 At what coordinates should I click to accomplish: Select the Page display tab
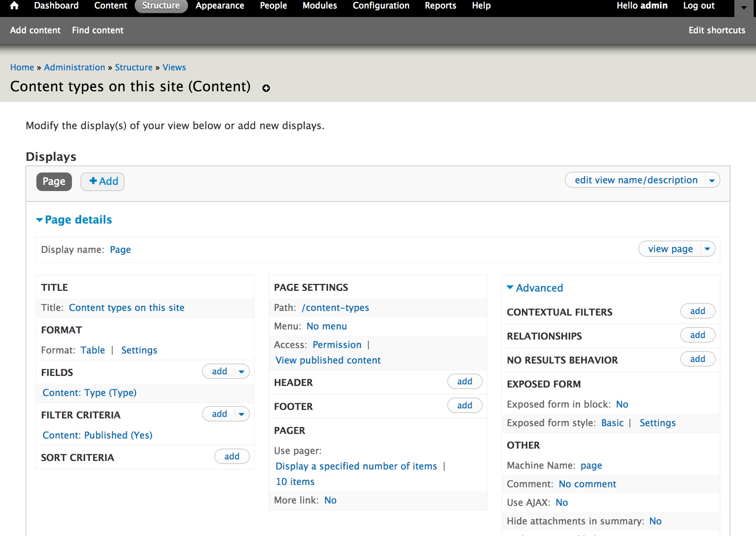tap(54, 181)
